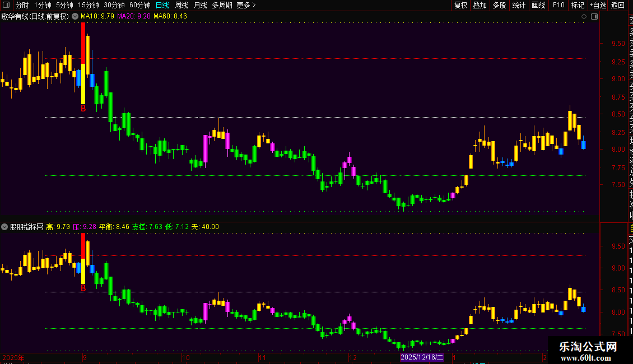Image resolution: width=633 pixels, height=364 pixels.
Task: Click the 2025/12/16/二 date marker on time axis
Action: [422, 357]
